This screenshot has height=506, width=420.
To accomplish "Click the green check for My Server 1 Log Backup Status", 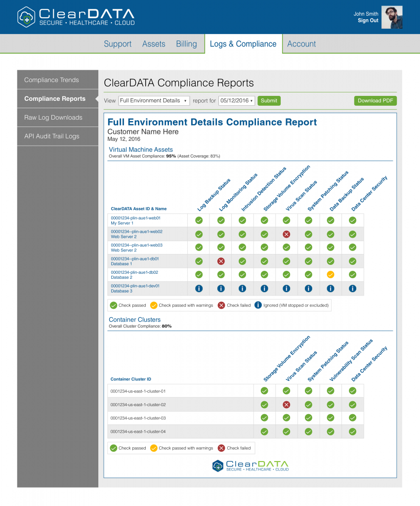I will pos(199,220).
